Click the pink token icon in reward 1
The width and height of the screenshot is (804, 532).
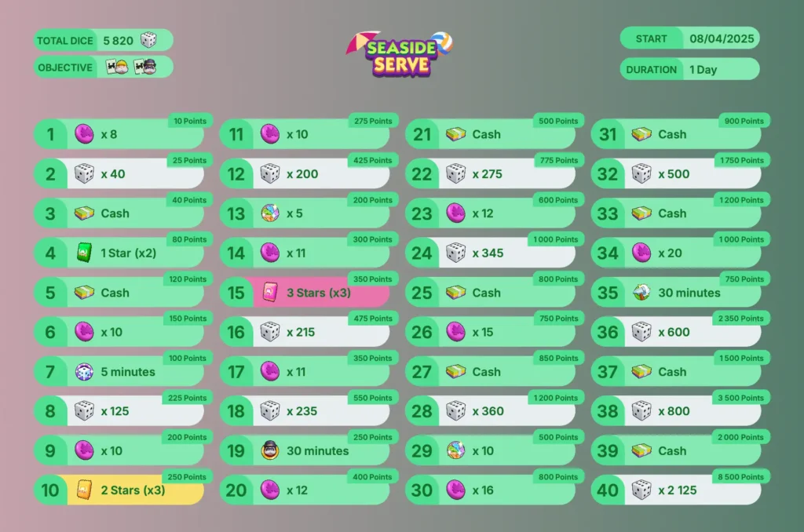(84, 134)
